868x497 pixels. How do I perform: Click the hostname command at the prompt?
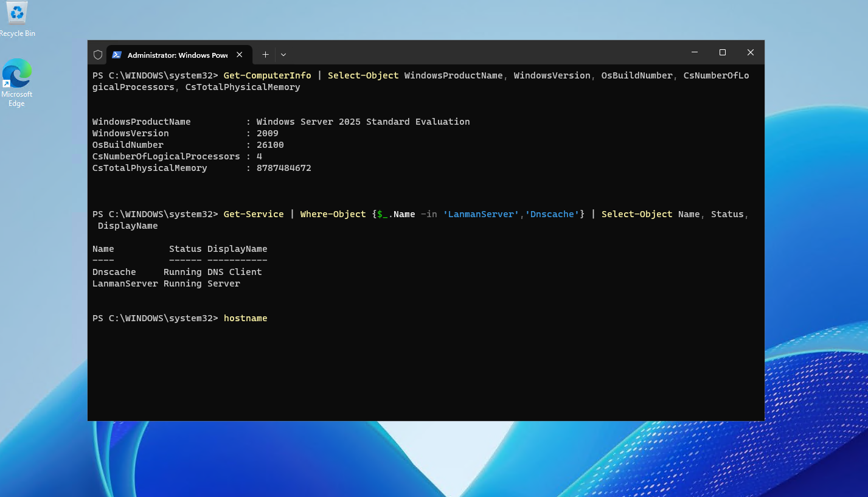click(245, 318)
